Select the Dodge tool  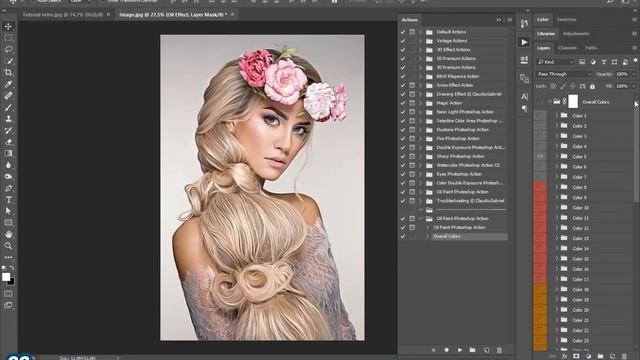(8, 177)
